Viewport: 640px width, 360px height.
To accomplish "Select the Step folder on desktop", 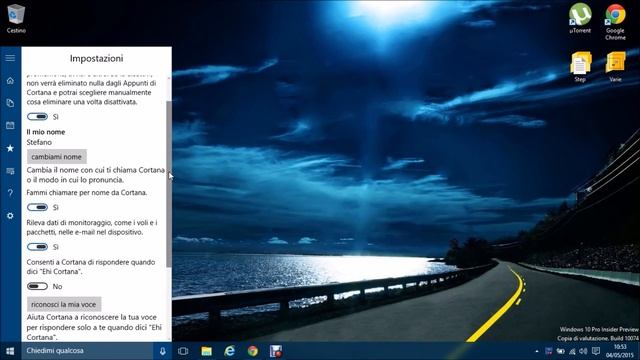I will 580,67.
